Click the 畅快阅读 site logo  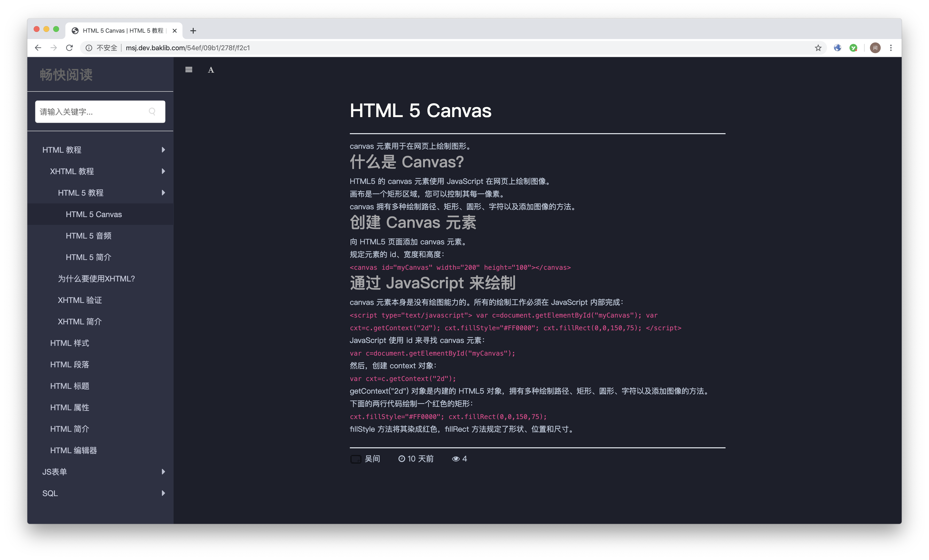click(x=66, y=75)
